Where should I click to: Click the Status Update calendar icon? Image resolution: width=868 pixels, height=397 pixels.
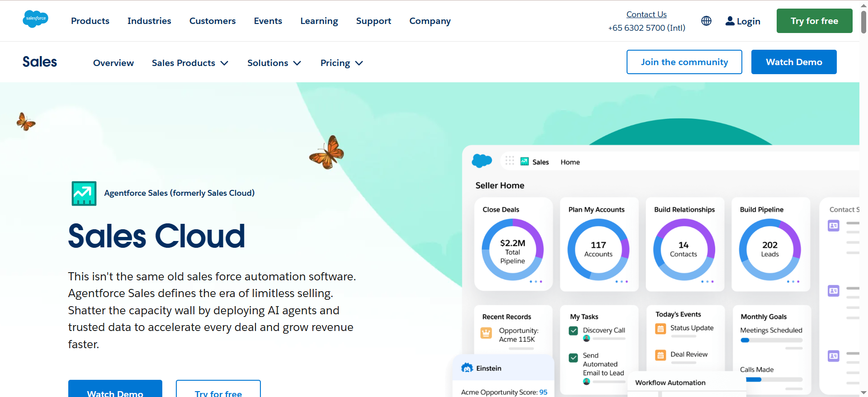click(660, 329)
